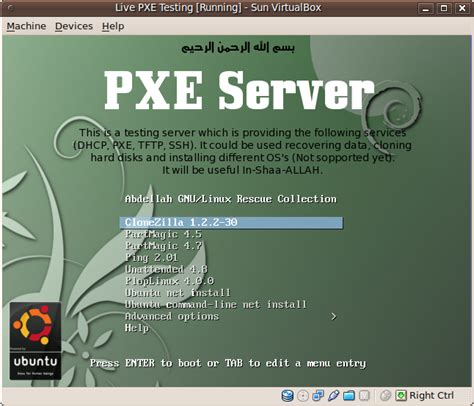Click the Help entry in boot menu
This screenshot has height=406, width=474.
pyautogui.click(x=137, y=328)
